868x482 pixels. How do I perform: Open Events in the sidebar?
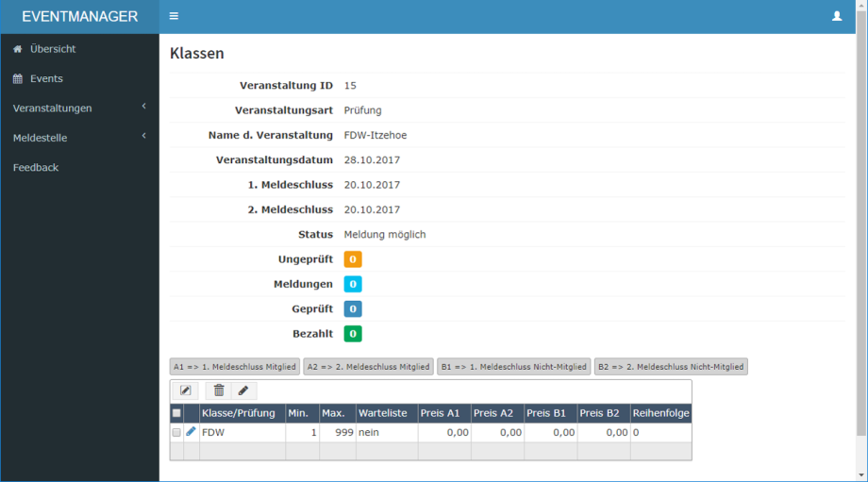point(46,78)
